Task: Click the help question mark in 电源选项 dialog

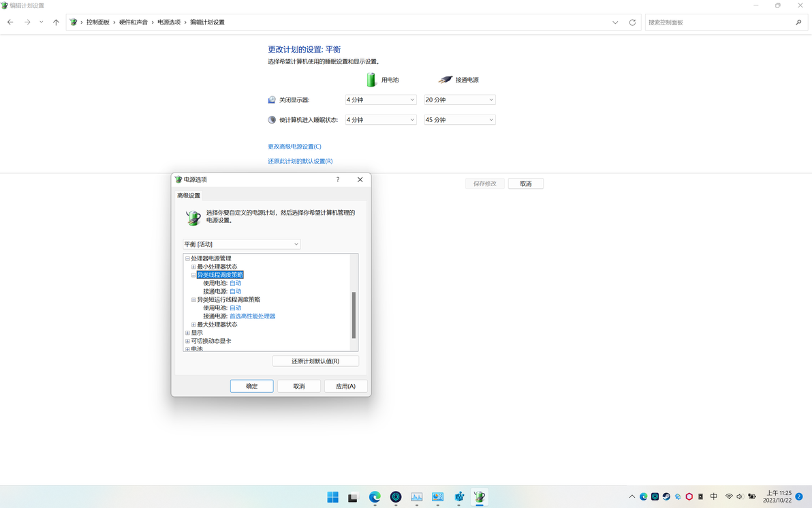Action: (338, 179)
